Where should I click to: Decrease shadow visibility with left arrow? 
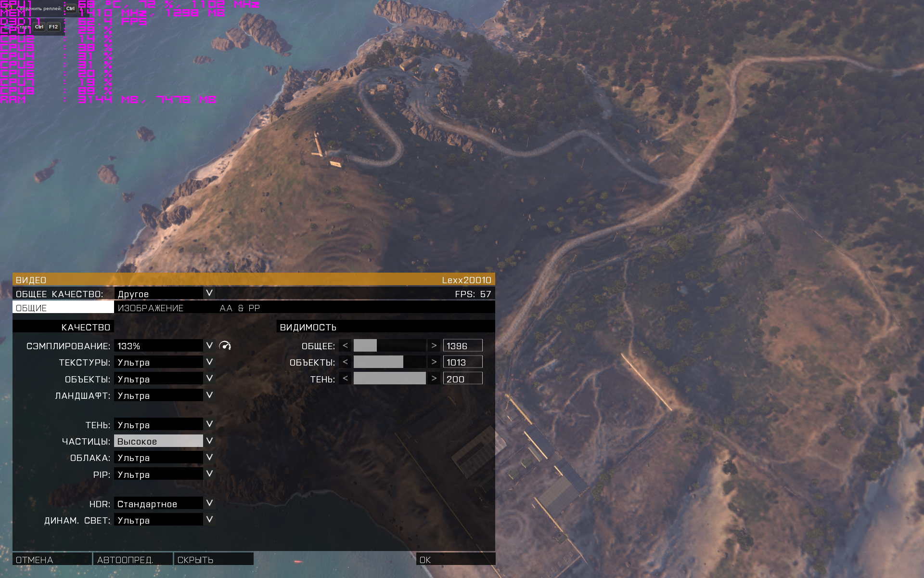click(345, 379)
